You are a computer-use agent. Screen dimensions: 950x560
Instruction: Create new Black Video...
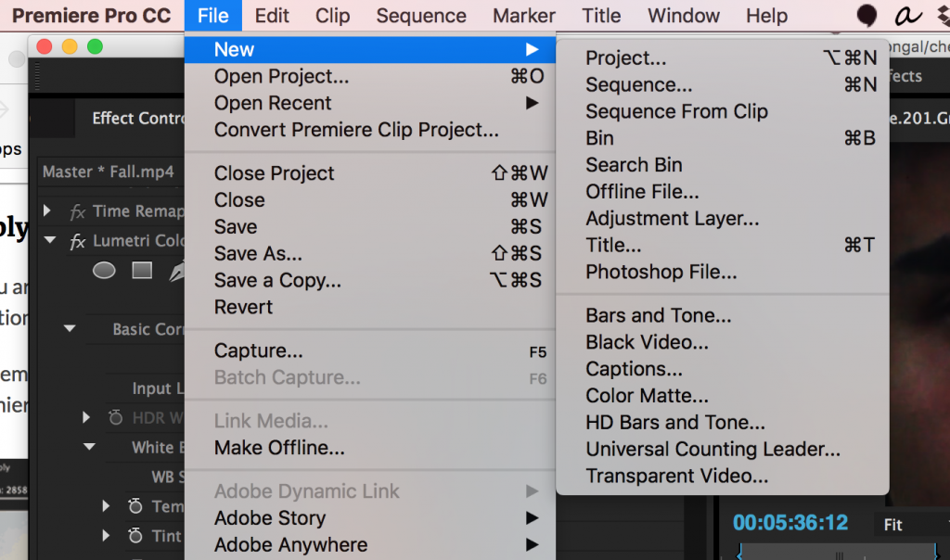coord(722,342)
